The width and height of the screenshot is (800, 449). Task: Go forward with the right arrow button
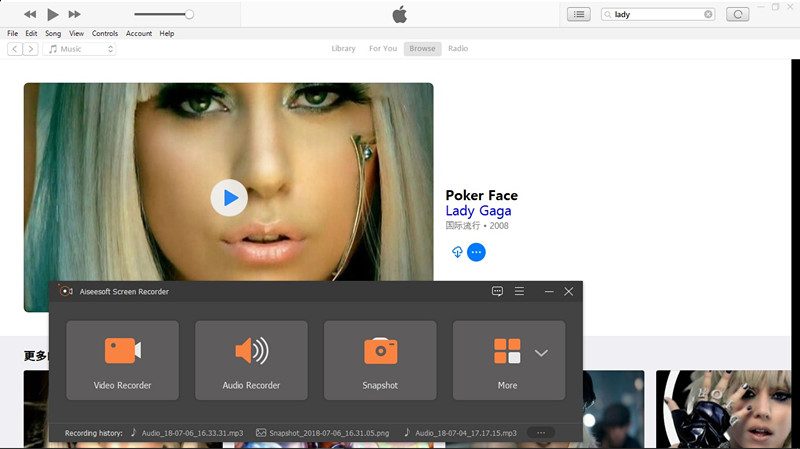(x=31, y=49)
